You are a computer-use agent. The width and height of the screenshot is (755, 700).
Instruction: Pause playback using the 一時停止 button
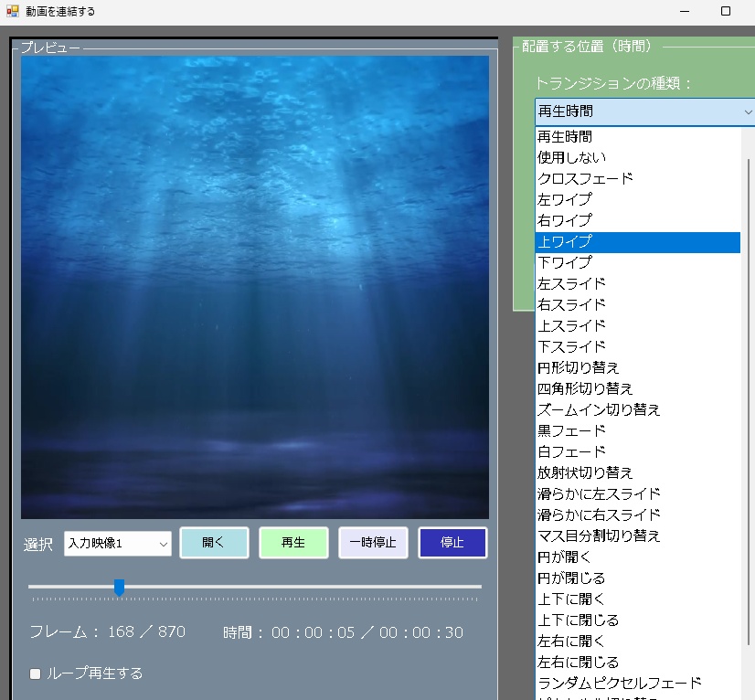373,542
